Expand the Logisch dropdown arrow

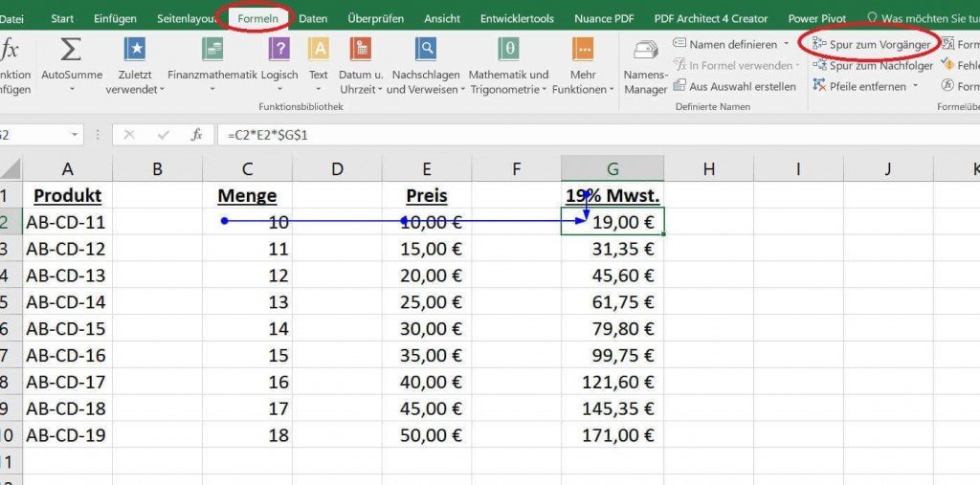(x=279, y=90)
